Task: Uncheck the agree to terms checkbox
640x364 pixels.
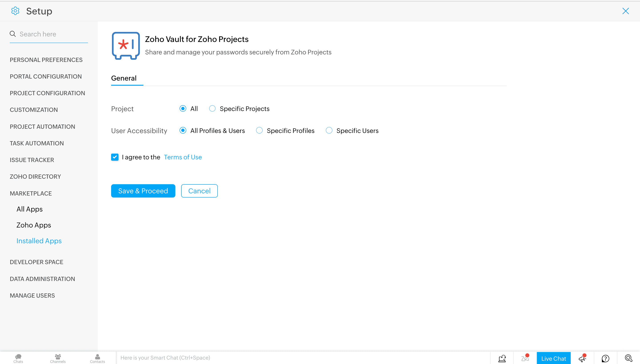Action: (x=115, y=157)
